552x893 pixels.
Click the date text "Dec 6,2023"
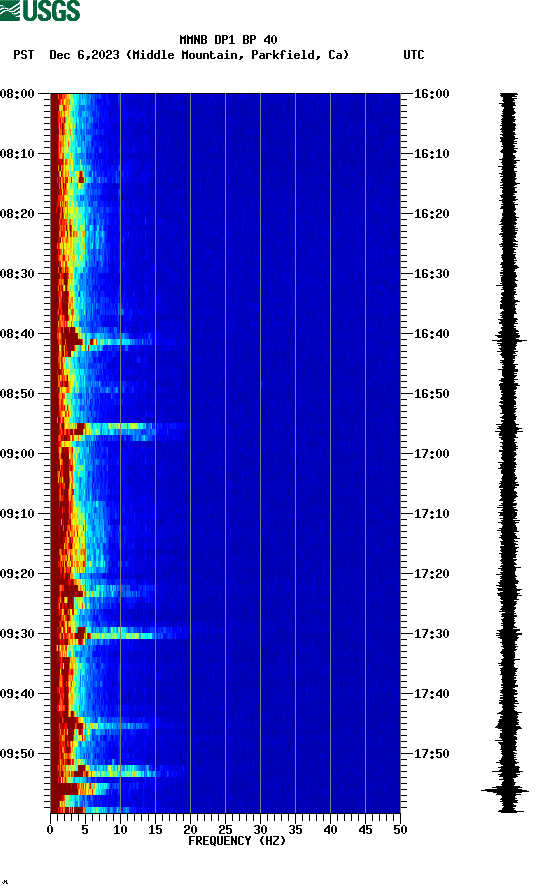pyautogui.click(x=84, y=55)
